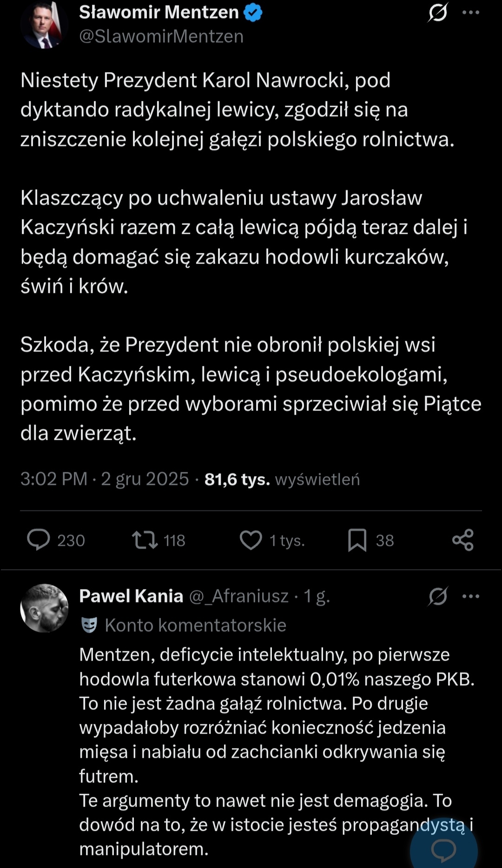The image size is (502, 868).
Task: Bookmark Mentzen's post
Action: tap(357, 540)
